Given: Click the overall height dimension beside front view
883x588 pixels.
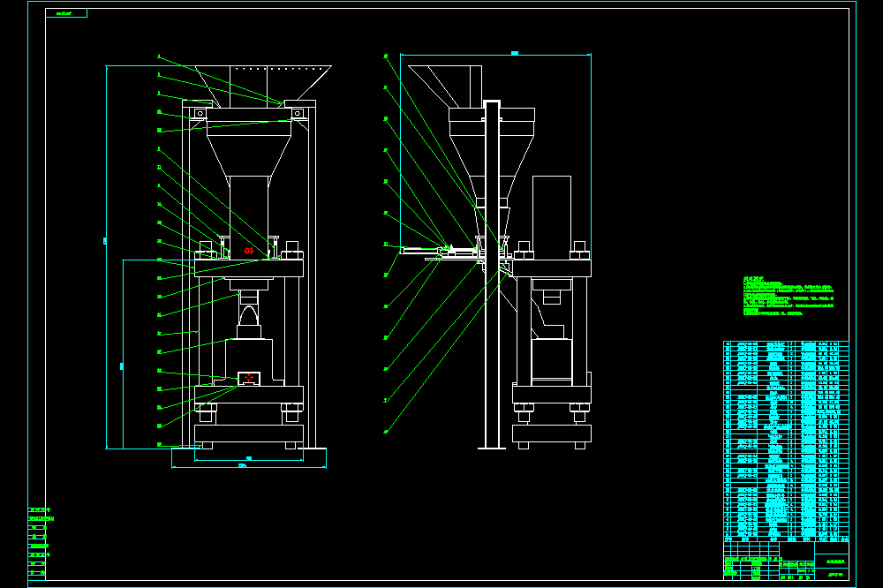Looking at the screenshot, I should coord(106,257).
